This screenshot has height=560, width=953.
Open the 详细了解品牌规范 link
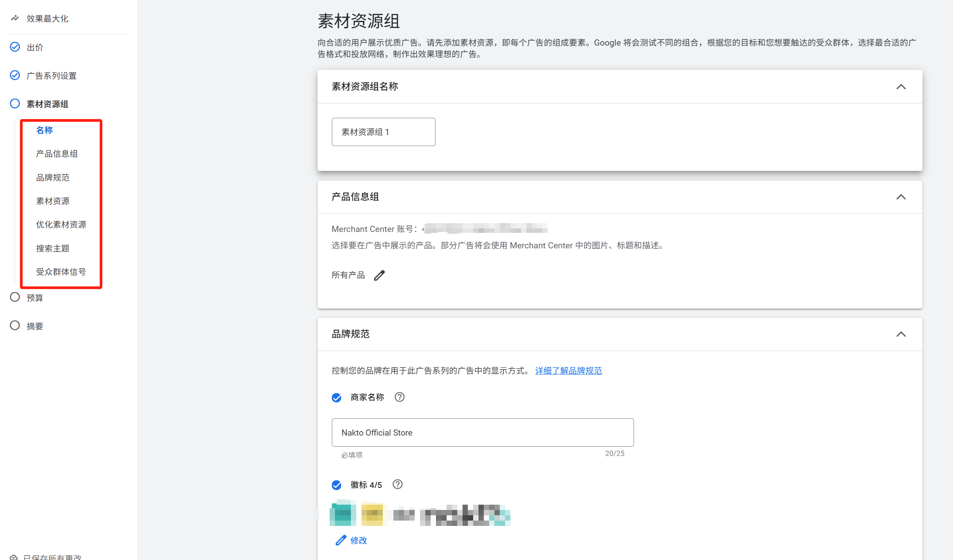(x=568, y=371)
